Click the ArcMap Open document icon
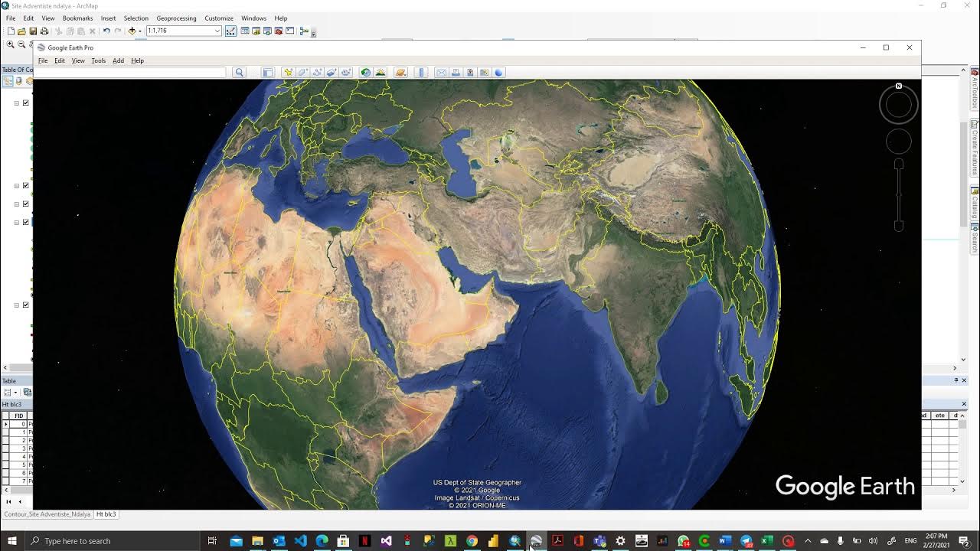This screenshot has height=551, width=980. point(21,31)
